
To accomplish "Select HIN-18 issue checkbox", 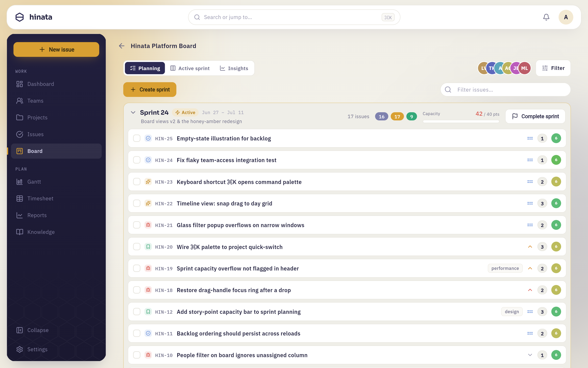I will 137,290.
